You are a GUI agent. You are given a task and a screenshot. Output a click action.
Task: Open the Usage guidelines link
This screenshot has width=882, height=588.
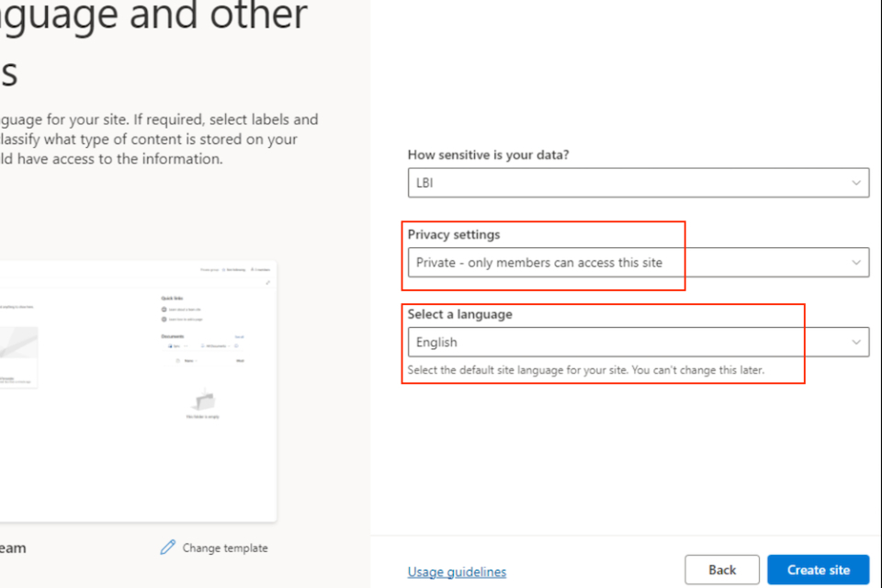pos(457,571)
